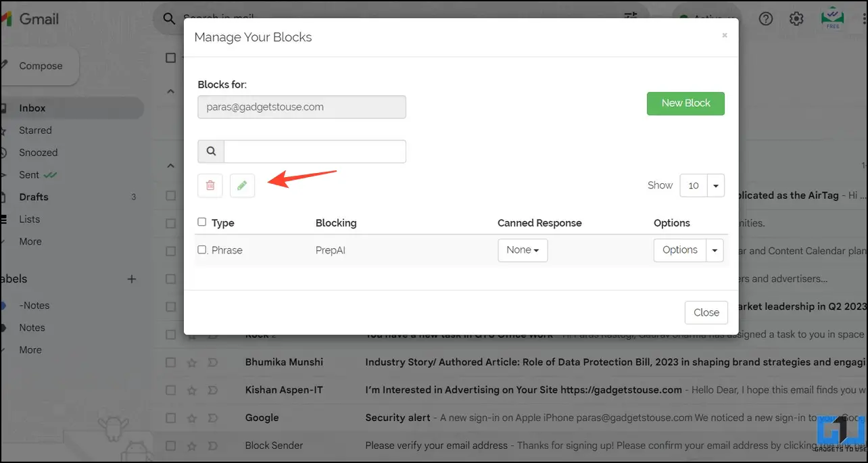Open Lists in the Gmail sidebar
The height and width of the screenshot is (463, 868).
coord(30,219)
